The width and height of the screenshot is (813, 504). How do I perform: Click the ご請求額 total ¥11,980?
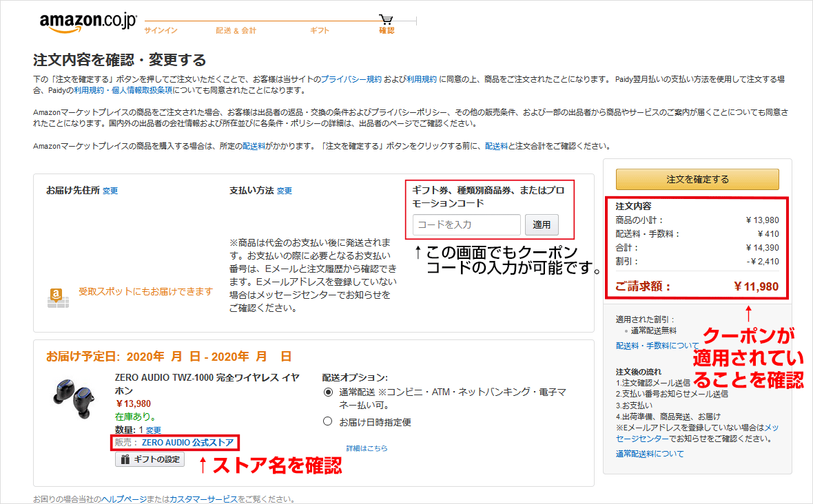point(756,286)
